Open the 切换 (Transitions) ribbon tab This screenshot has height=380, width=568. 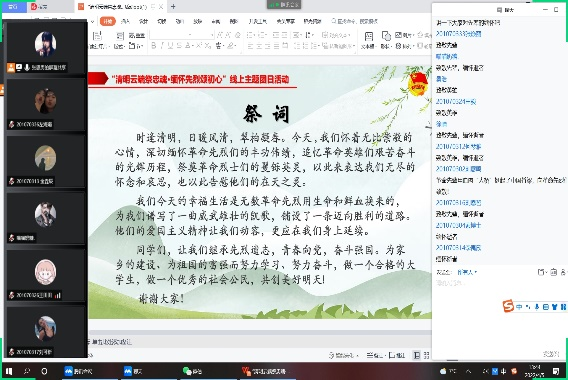tap(162, 21)
